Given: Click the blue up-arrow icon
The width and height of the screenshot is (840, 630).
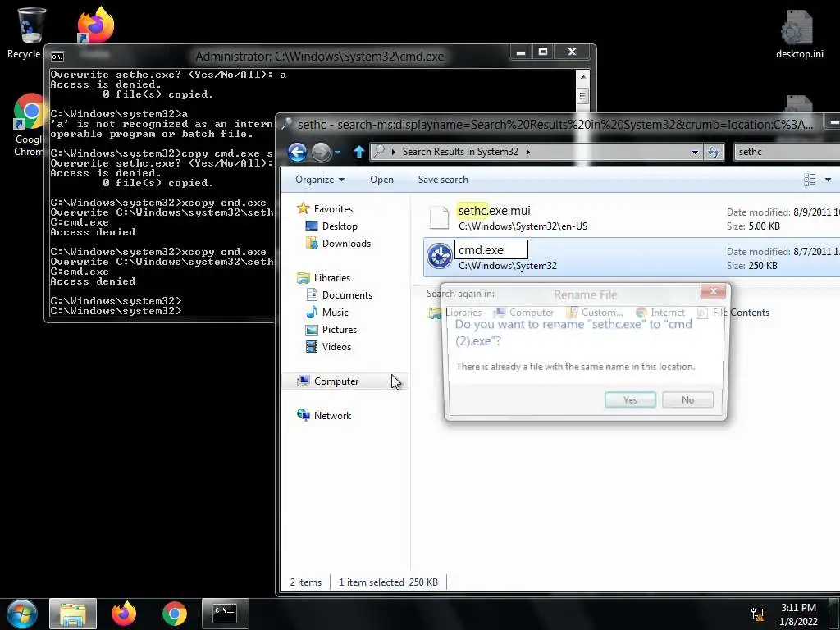Looking at the screenshot, I should (359, 152).
